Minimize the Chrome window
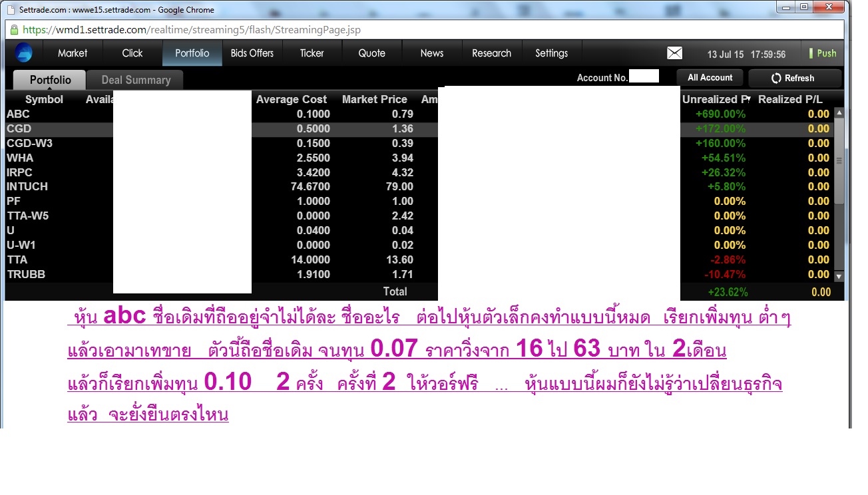The width and height of the screenshot is (868, 495). [x=787, y=7]
